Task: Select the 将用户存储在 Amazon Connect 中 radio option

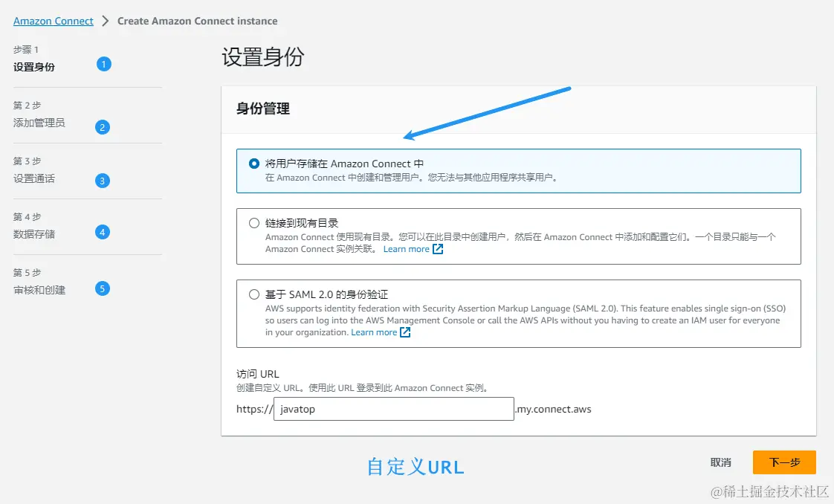Action: (x=254, y=164)
